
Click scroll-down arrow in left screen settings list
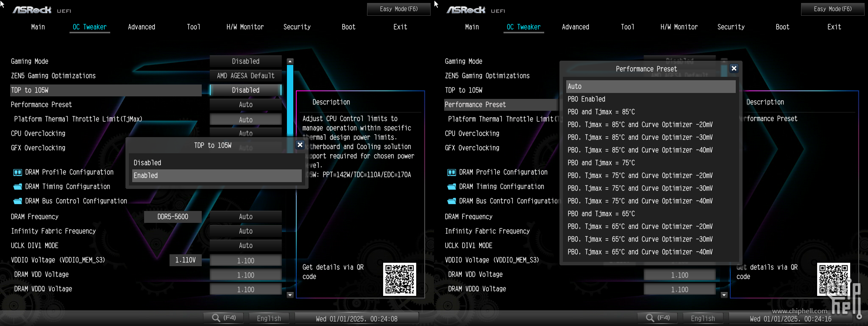pos(290,295)
